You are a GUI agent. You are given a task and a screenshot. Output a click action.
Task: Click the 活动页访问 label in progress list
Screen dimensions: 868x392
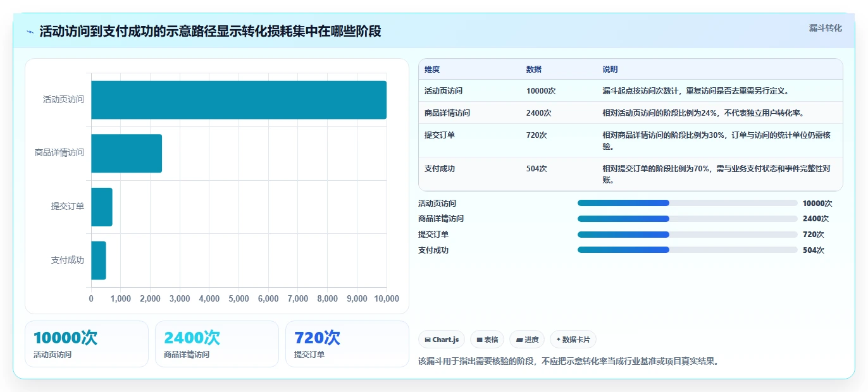pyautogui.click(x=437, y=204)
